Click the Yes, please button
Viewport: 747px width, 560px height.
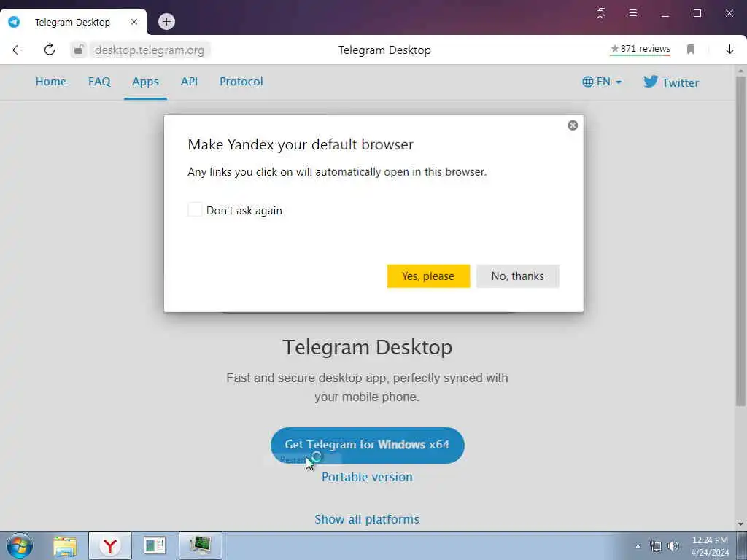coord(428,276)
